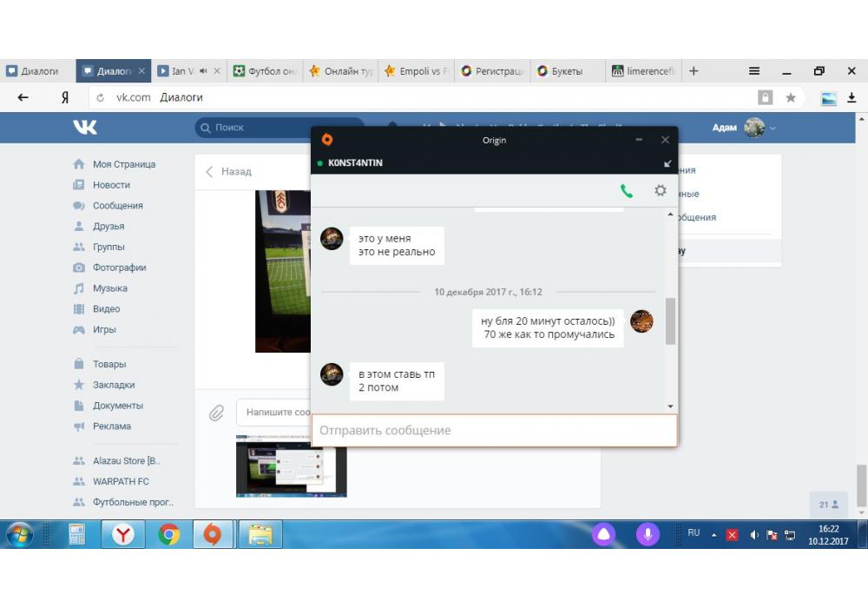This screenshot has height=608, width=868.
Task: Open the stadium photo in the VK dialog
Action: tap(283, 271)
